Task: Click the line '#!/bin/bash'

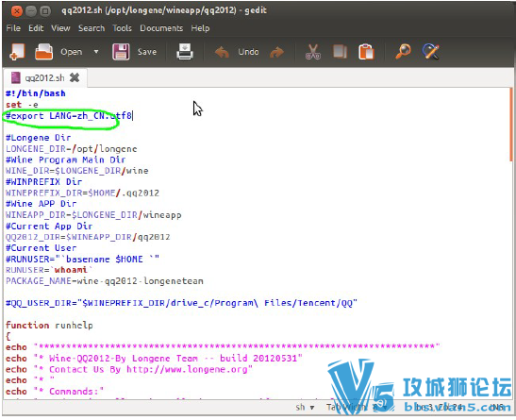Action: tap(36, 93)
